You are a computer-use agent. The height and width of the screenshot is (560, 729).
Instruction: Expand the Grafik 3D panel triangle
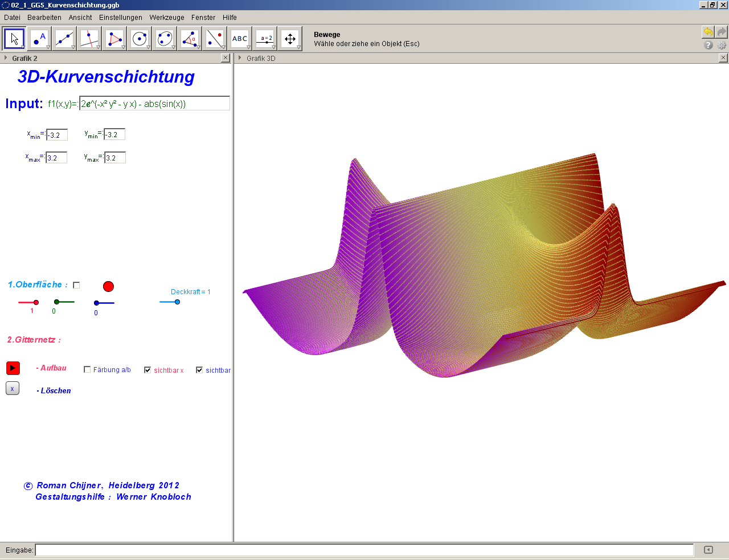240,58
